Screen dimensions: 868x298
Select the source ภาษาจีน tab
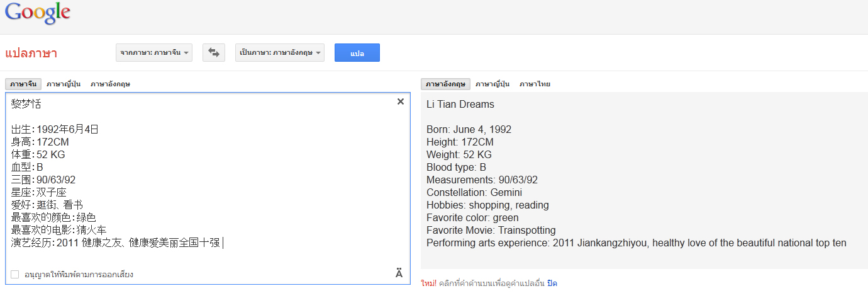(x=23, y=84)
